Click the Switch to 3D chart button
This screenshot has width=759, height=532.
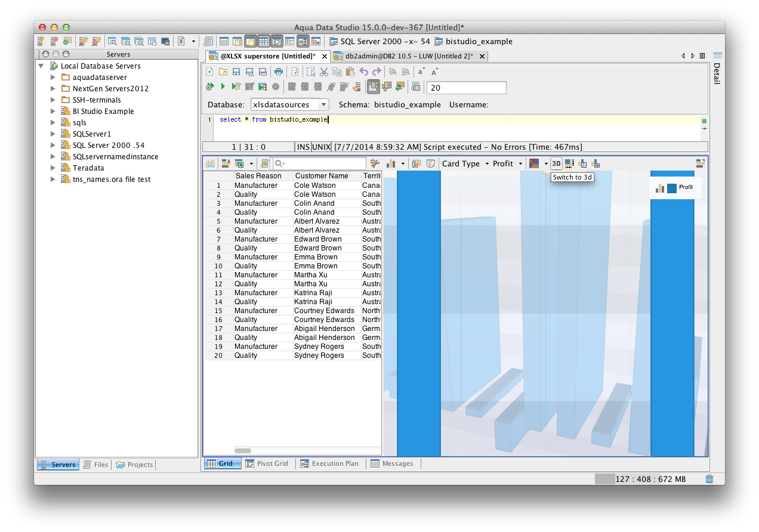click(x=556, y=163)
